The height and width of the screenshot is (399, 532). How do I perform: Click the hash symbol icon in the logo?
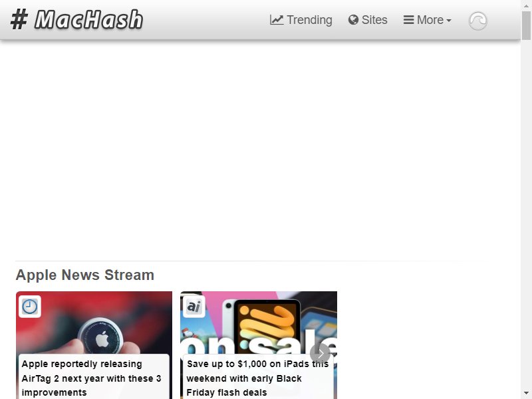pyautogui.click(x=19, y=20)
